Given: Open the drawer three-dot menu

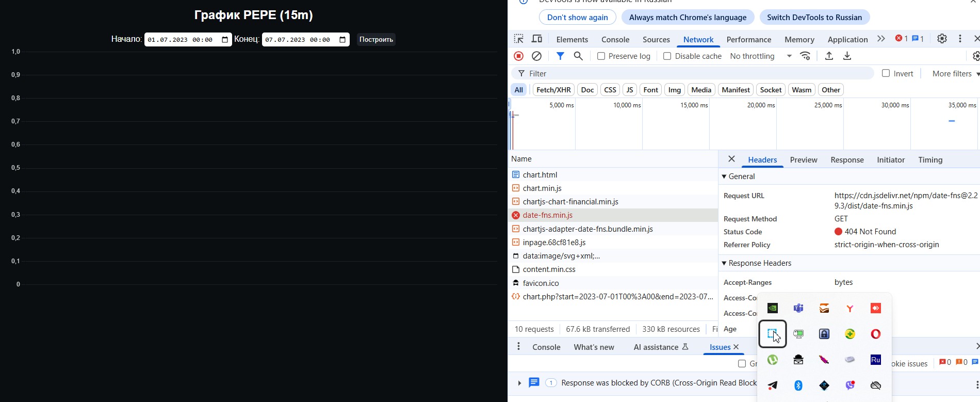Looking at the screenshot, I should coord(518,347).
